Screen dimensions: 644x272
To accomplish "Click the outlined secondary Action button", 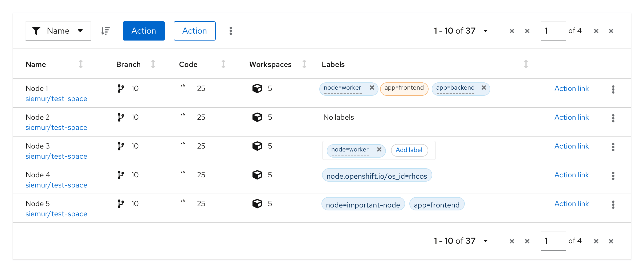I will pos(194,31).
